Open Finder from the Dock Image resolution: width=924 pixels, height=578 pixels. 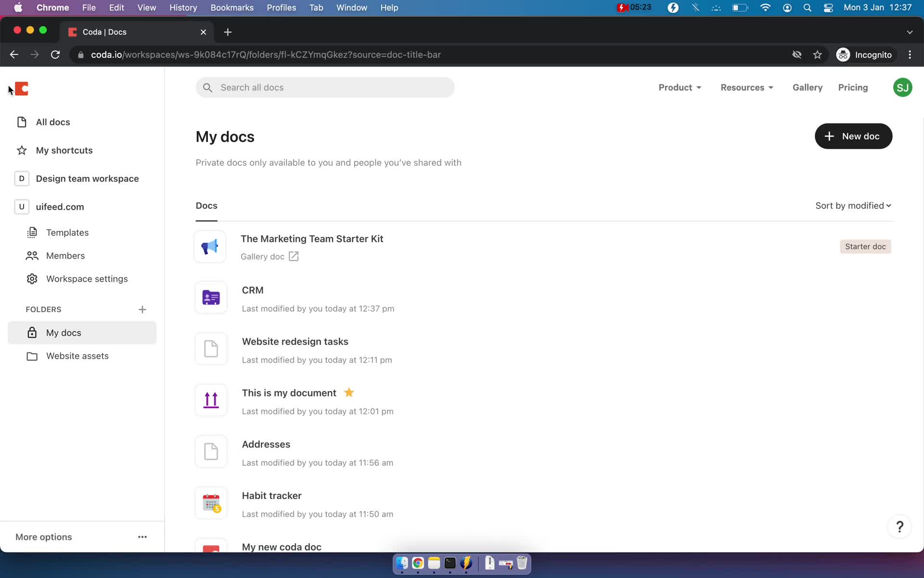402,563
